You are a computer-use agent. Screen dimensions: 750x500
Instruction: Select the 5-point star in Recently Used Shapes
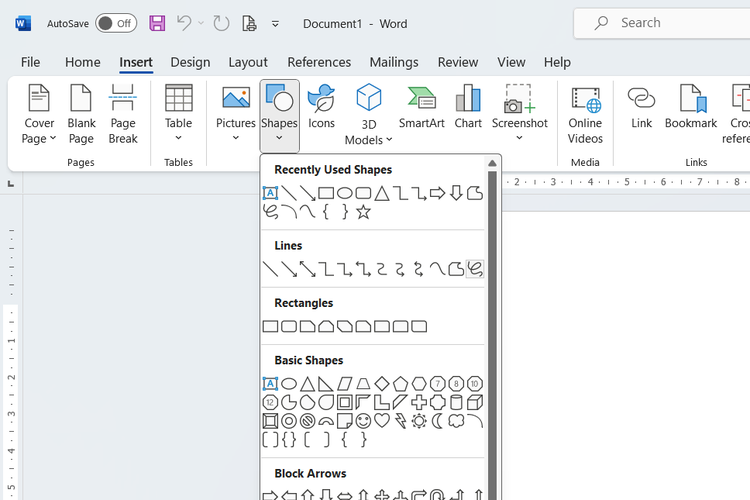click(x=363, y=212)
